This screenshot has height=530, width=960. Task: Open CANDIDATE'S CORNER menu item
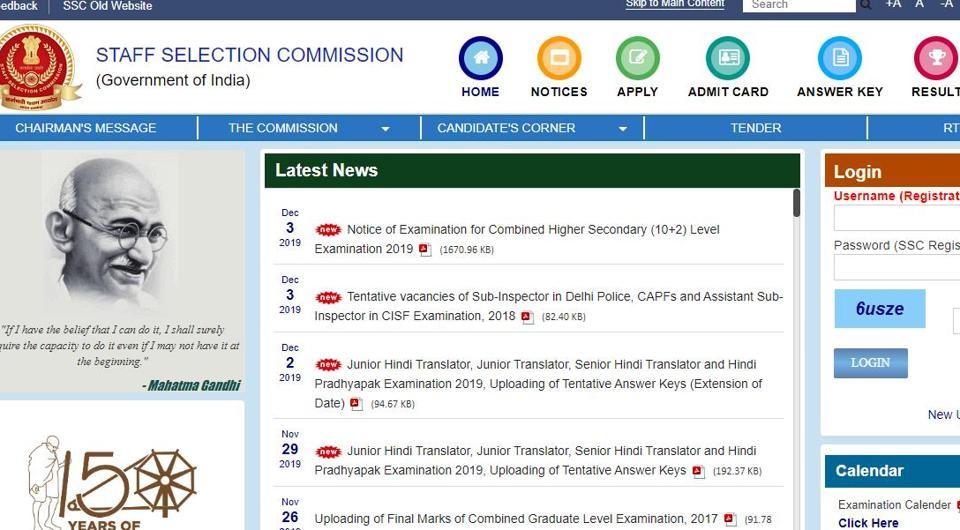click(506, 128)
